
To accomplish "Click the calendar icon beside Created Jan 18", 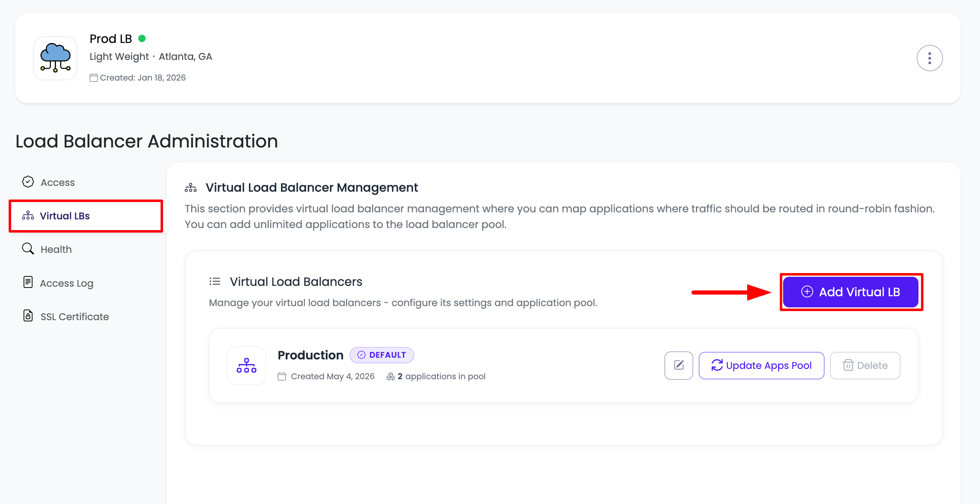I will pos(94,78).
